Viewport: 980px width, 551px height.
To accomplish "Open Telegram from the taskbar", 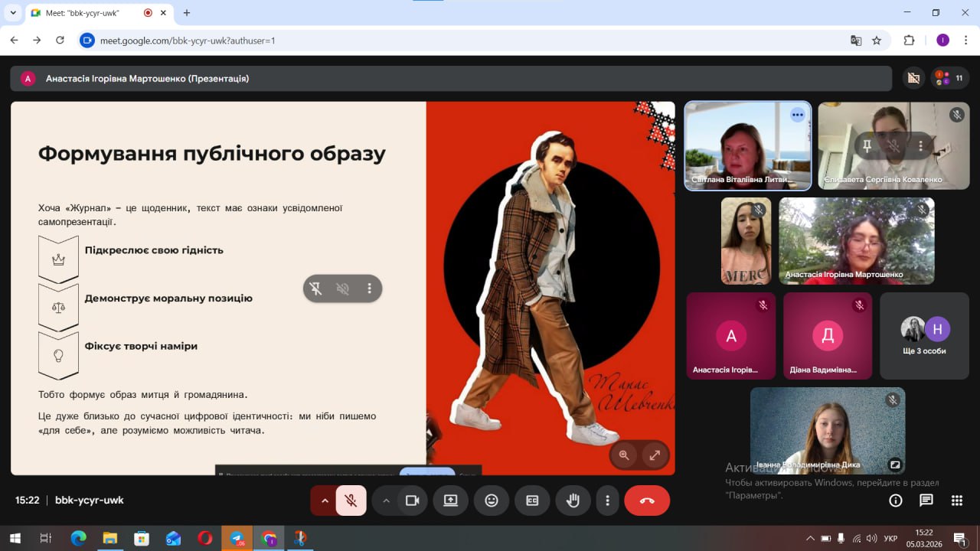I will click(237, 538).
